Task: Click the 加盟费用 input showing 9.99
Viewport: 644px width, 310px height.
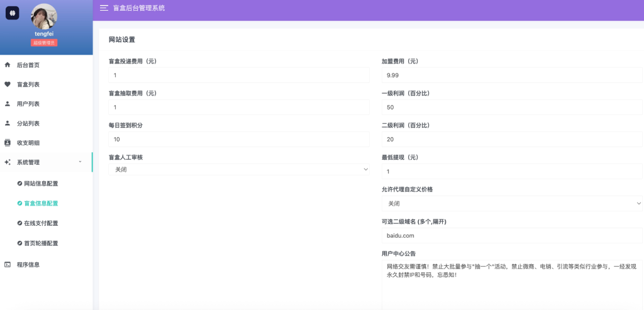Action: [512, 75]
